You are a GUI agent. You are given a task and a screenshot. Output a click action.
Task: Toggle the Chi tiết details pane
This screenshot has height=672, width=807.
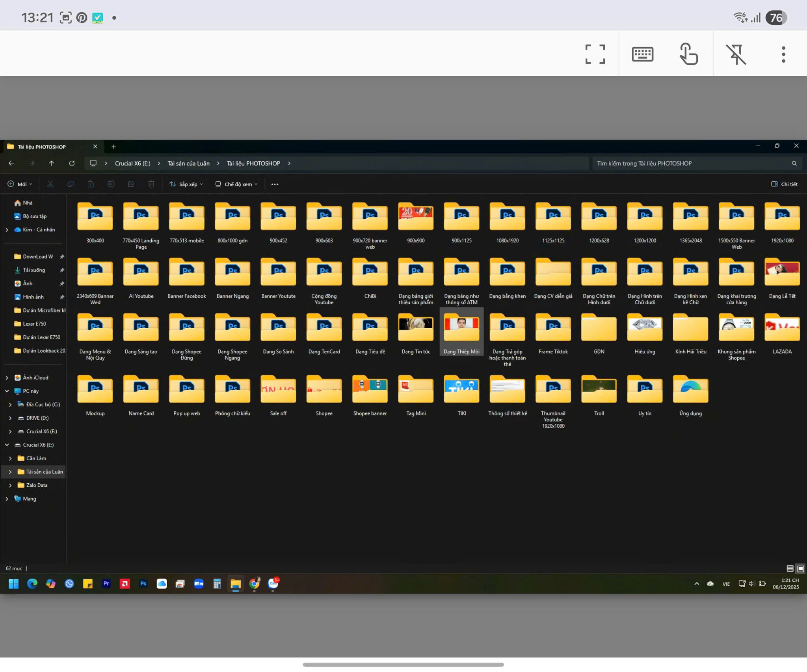tap(784, 184)
